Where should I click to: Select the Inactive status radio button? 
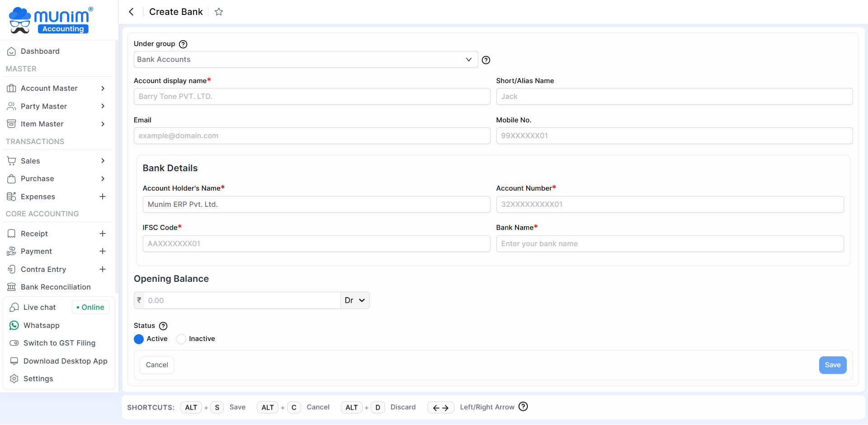pos(181,339)
